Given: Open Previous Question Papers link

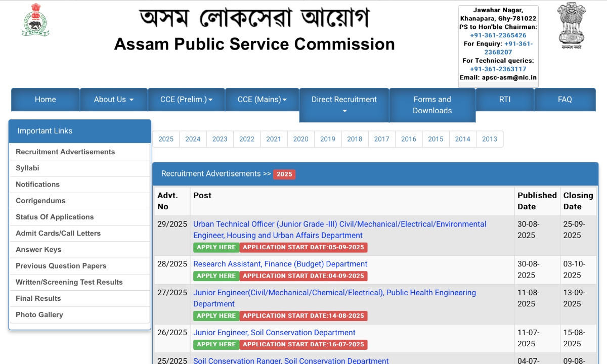Looking at the screenshot, I should (80, 266).
